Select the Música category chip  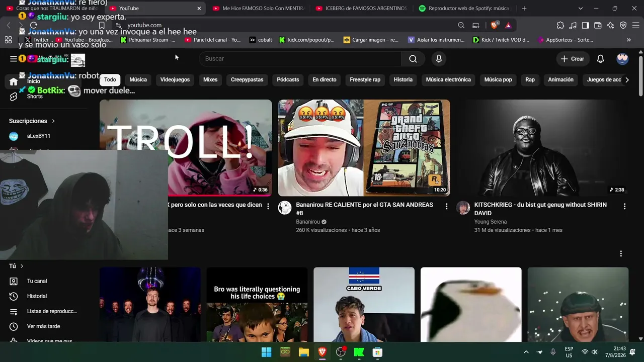pos(138,79)
